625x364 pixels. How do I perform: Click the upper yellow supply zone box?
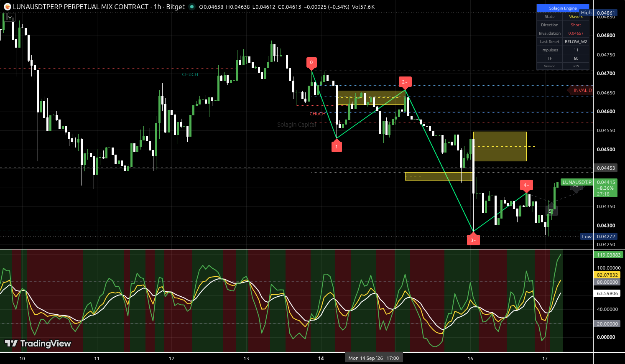click(500, 146)
